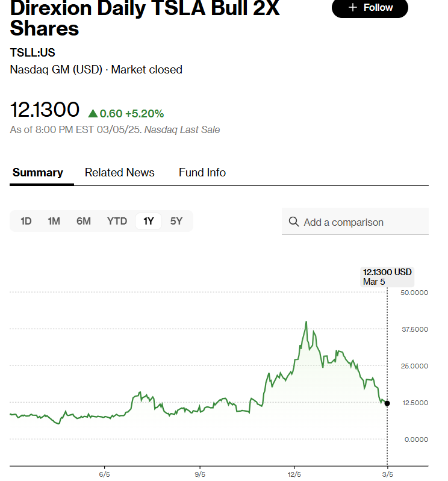Click the plus icon in Follow button
Viewport: 448px width, 481px height.
click(353, 8)
